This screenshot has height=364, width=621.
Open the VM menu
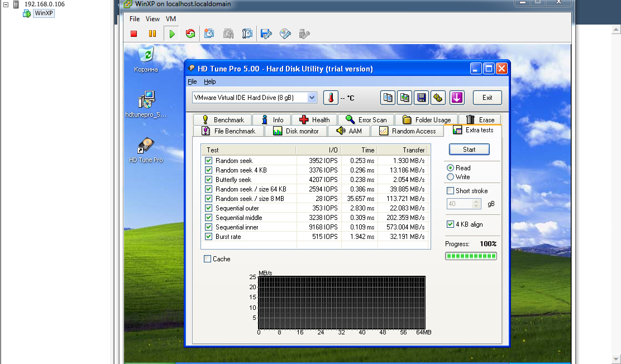click(x=171, y=18)
